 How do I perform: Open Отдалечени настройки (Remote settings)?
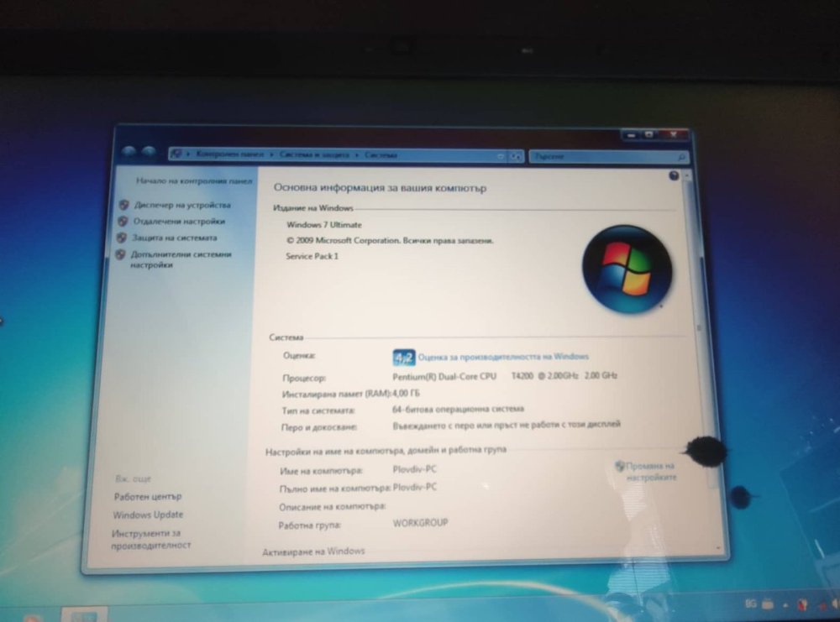[179, 222]
